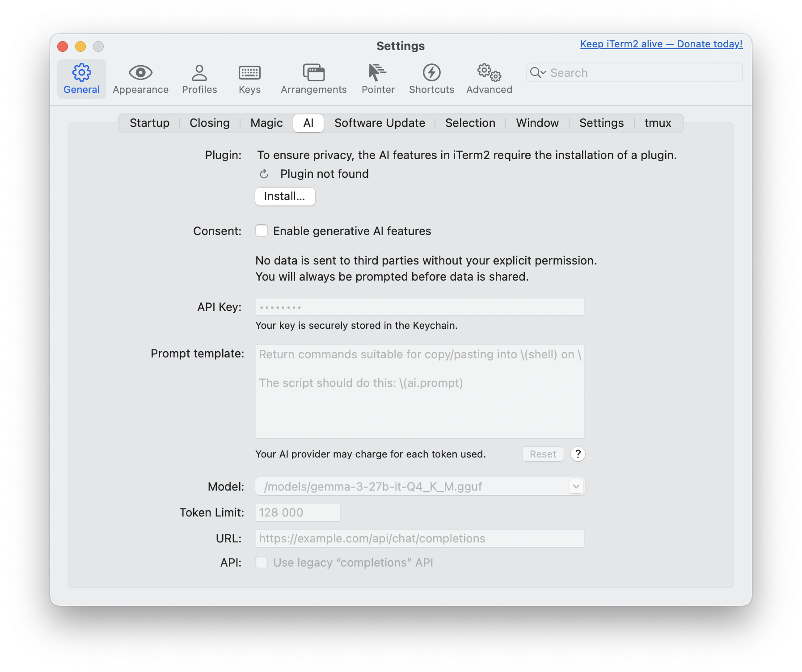Open the Model selection dropdown
The width and height of the screenshot is (802, 672).
(x=576, y=486)
